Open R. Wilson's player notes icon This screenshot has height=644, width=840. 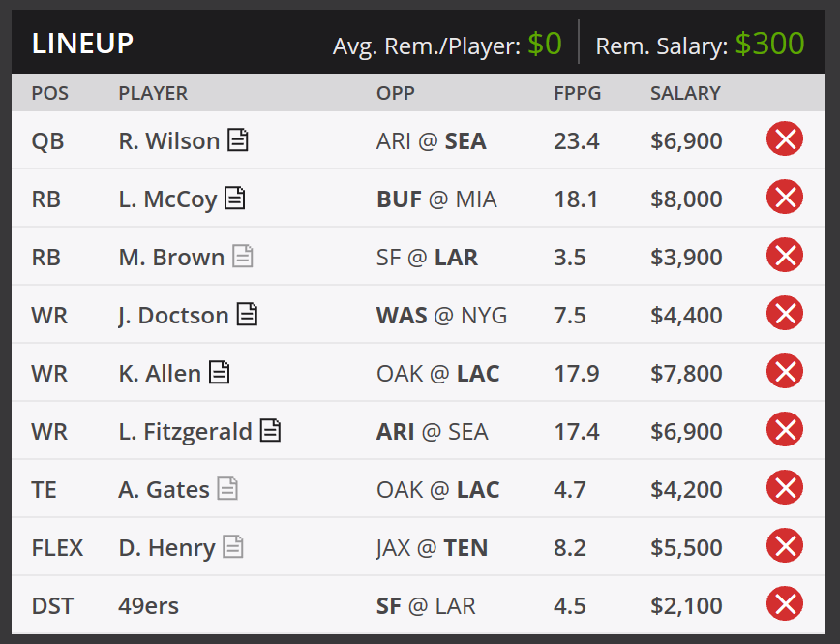tap(238, 140)
